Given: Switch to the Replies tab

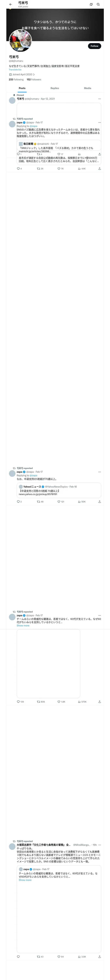Looking at the screenshot, I should [55, 88].
